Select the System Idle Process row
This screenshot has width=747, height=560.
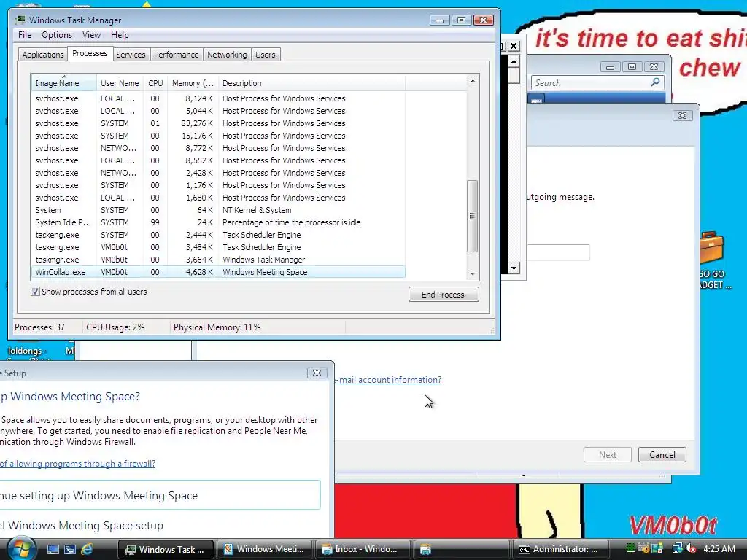(x=218, y=222)
